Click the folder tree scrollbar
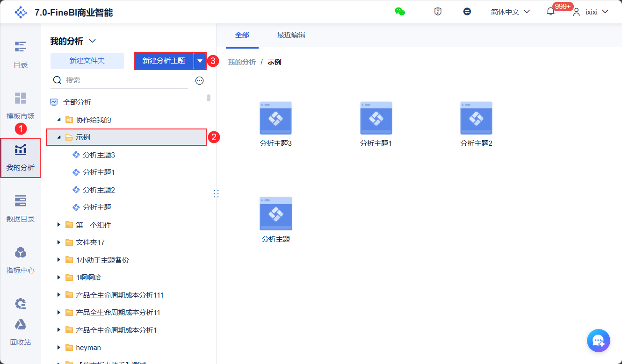The height and width of the screenshot is (364, 622). point(209,98)
